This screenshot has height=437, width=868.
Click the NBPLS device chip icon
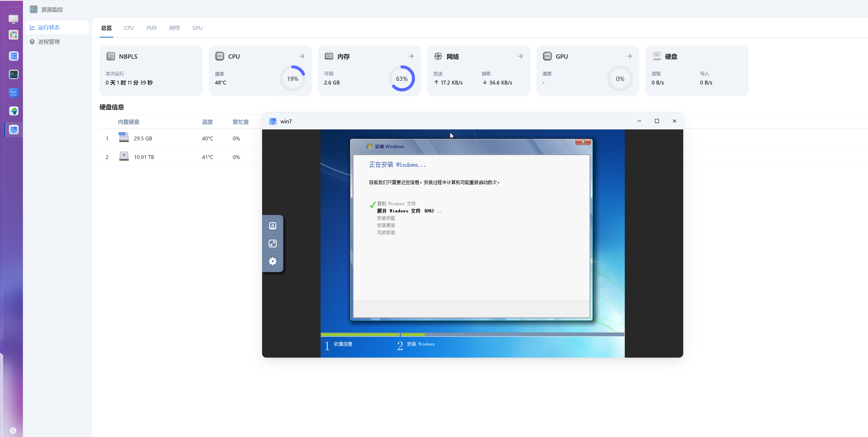pyautogui.click(x=111, y=56)
